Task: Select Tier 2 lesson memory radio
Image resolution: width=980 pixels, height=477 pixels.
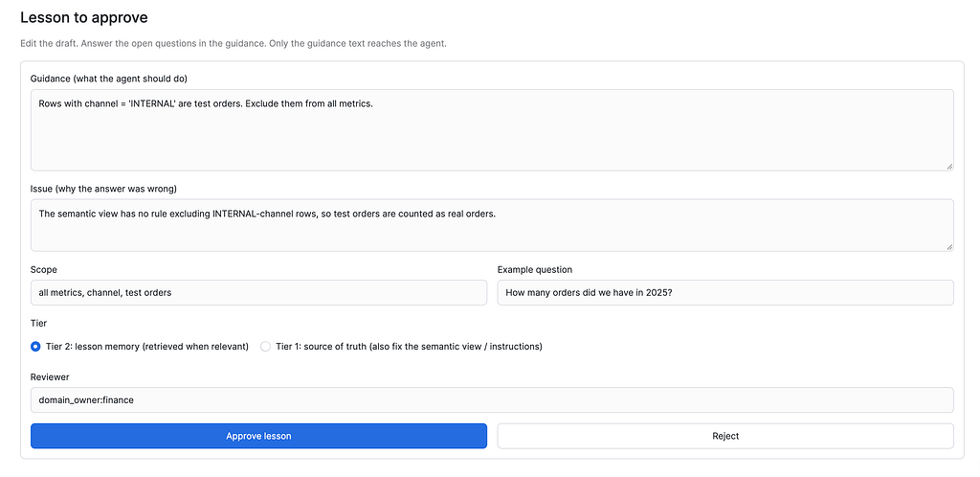Action: tap(35, 347)
